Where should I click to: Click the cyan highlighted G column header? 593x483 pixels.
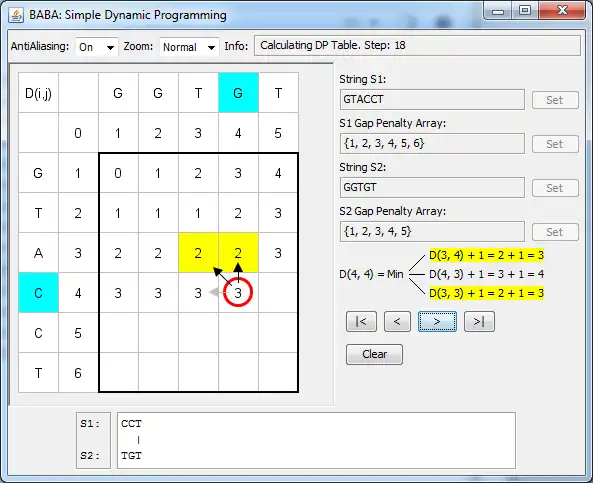click(238, 93)
